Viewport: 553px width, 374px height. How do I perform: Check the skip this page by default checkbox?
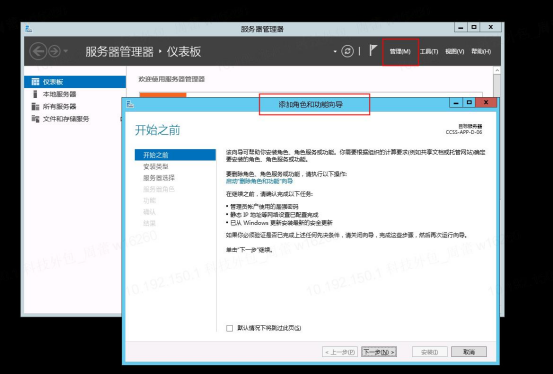tap(230, 328)
